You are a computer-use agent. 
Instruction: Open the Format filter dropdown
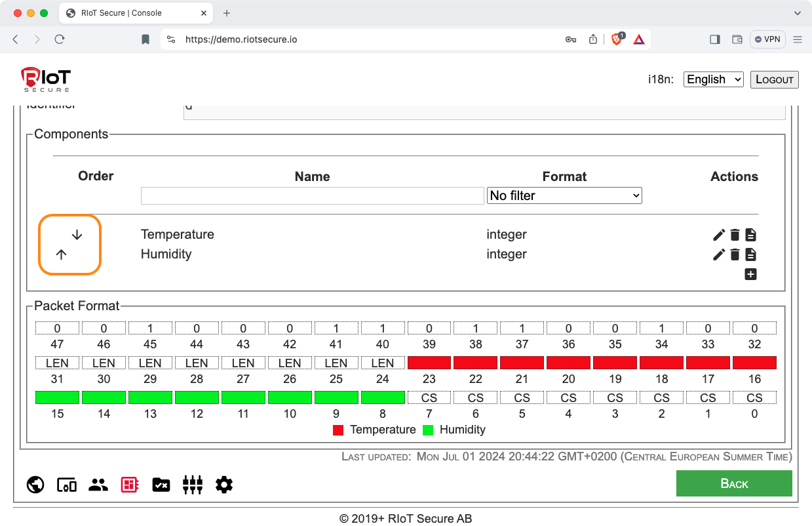click(x=564, y=195)
